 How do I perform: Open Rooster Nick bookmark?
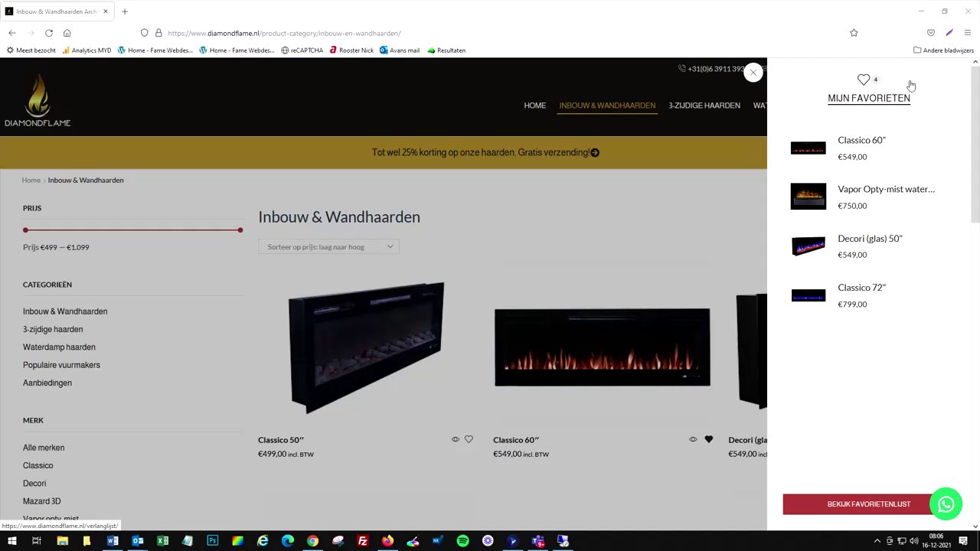click(x=351, y=51)
